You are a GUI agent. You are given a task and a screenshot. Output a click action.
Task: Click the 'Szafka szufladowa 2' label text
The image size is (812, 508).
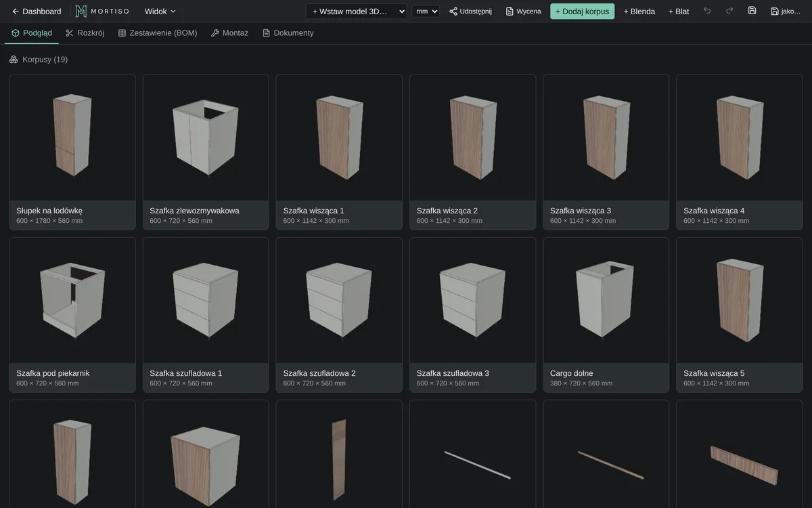click(x=319, y=373)
